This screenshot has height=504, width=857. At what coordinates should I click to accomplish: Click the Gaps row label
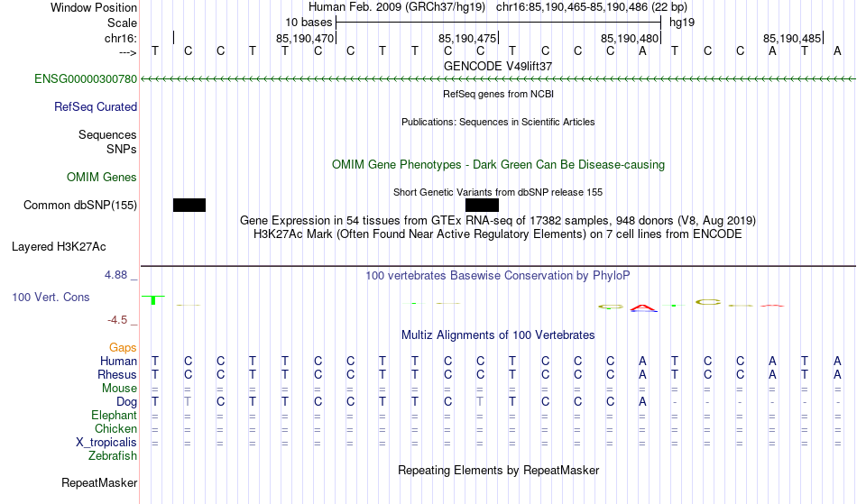(123, 348)
